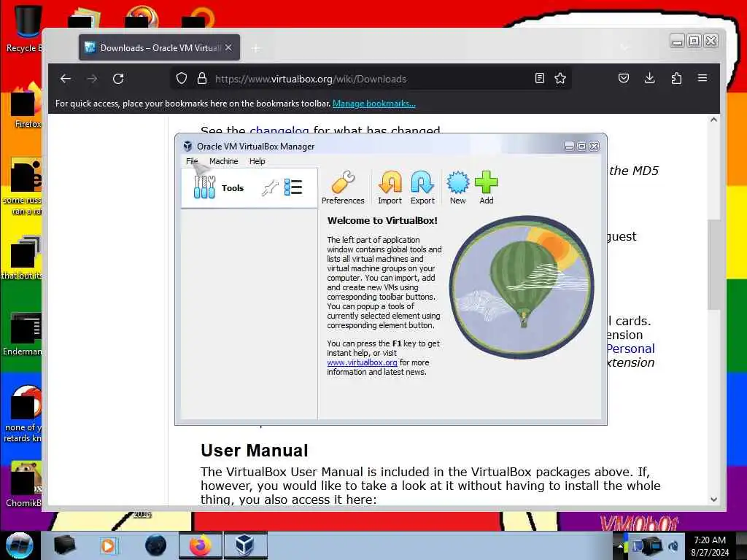Select the Downloads – Oracle VM VirtualBox tab
The width and height of the screenshot is (747, 560).
(159, 47)
